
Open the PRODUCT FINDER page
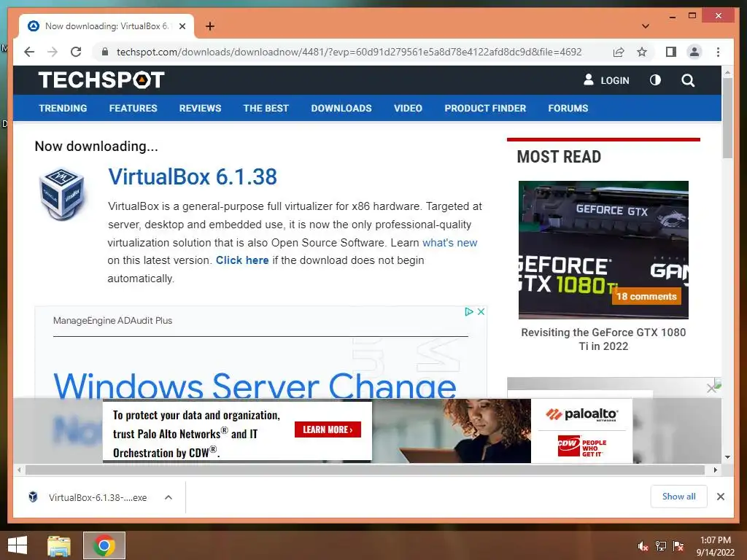[485, 108]
